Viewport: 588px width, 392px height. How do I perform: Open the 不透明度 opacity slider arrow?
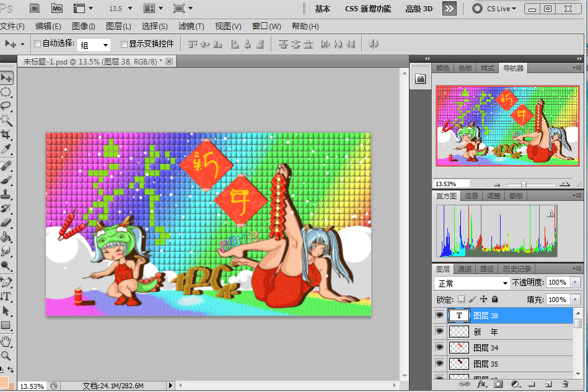[575, 282]
